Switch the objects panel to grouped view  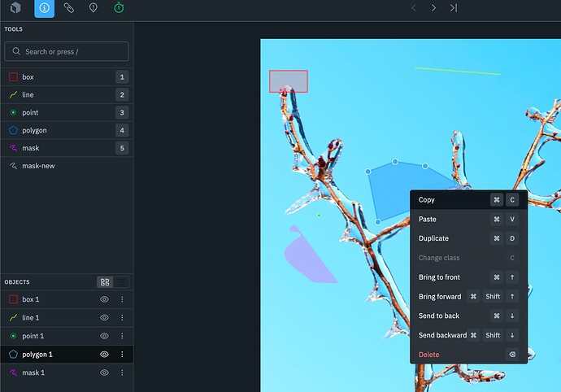105,282
